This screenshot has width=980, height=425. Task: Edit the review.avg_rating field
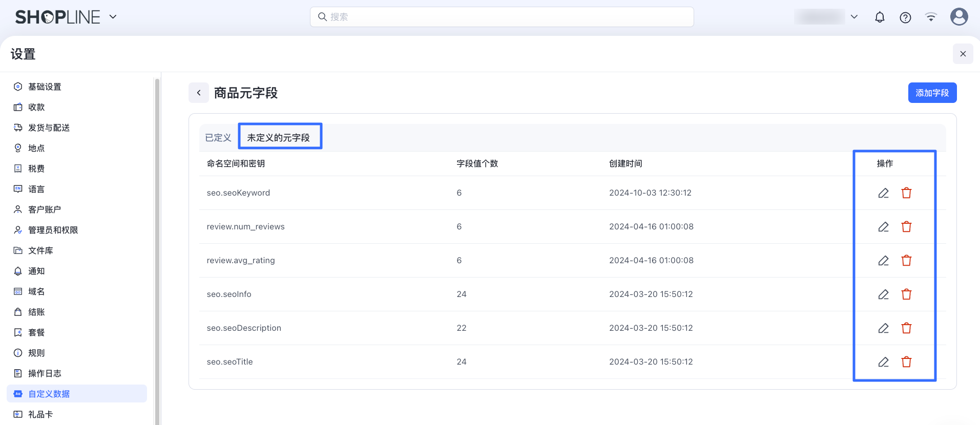click(883, 261)
